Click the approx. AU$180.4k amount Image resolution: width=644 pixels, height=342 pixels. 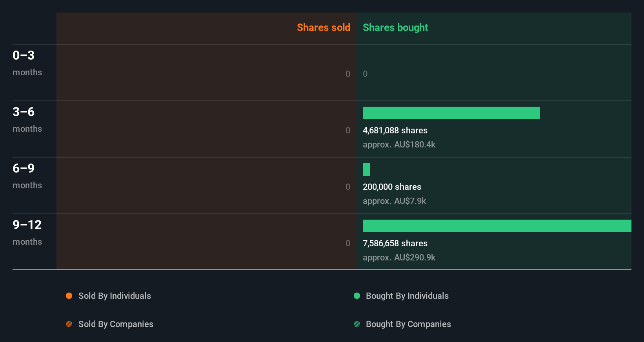click(x=399, y=145)
